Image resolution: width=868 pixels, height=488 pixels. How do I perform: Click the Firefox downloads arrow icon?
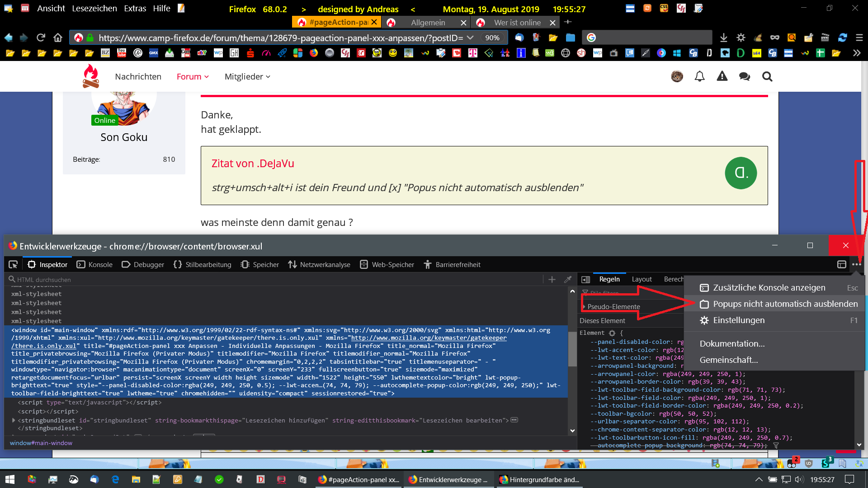723,38
